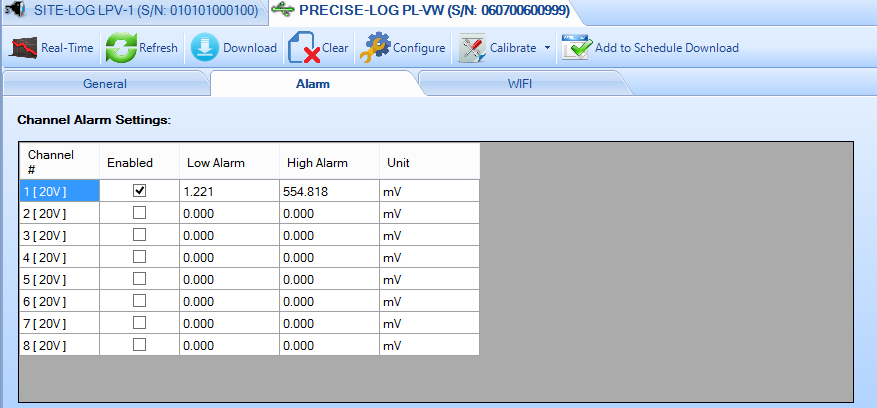Select the channel 1 Low Alarm field
This screenshot has height=408, width=877.
click(x=228, y=191)
